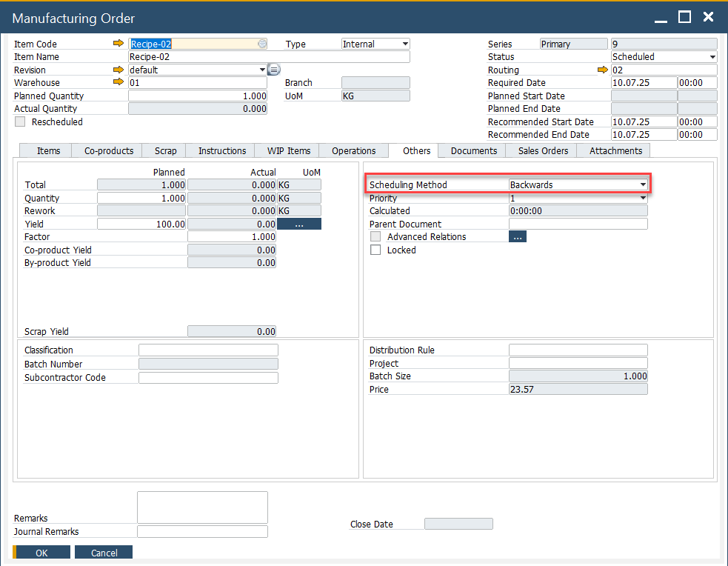Image resolution: width=728 pixels, height=566 pixels.
Task: Open the Sales Orders tab
Action: pos(543,150)
